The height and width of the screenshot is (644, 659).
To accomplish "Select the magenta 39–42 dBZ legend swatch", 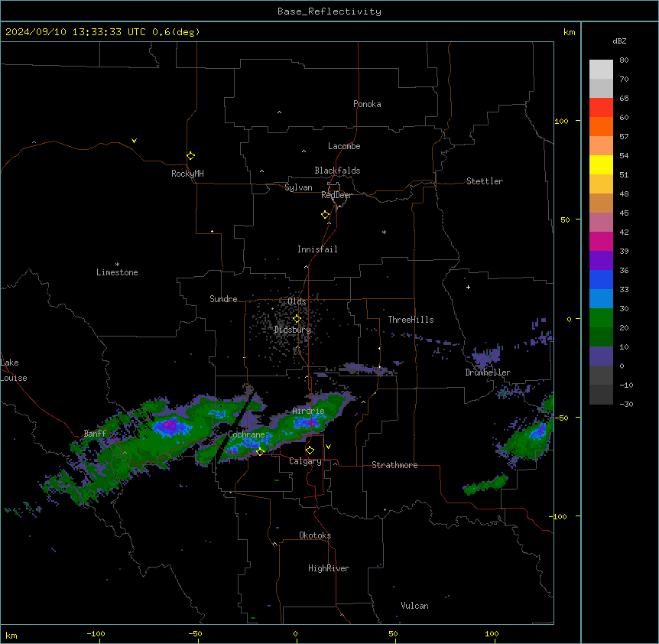I will click(601, 241).
